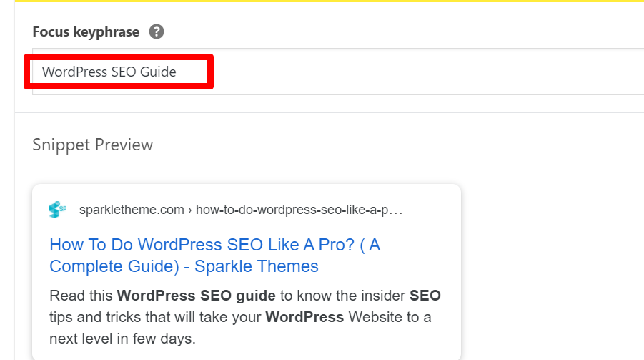
Task: Click bold WordPress SEO guide in description
Action: (197, 296)
